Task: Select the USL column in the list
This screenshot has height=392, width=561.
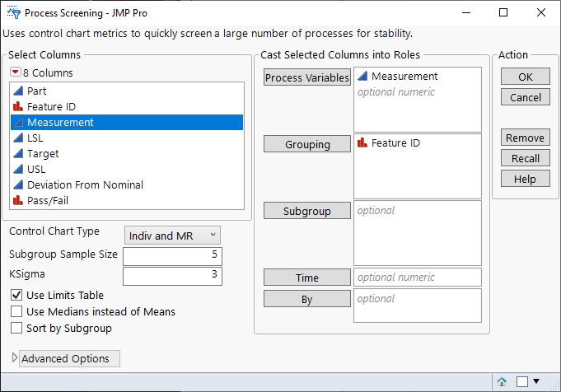Action: 37,169
